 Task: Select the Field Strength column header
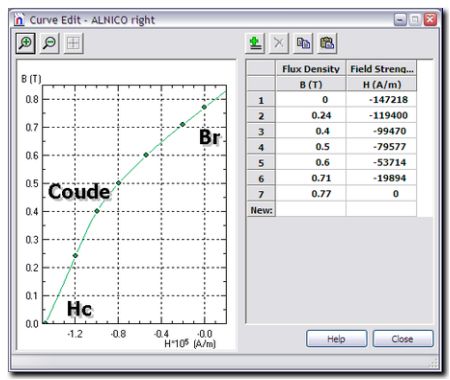click(381, 69)
